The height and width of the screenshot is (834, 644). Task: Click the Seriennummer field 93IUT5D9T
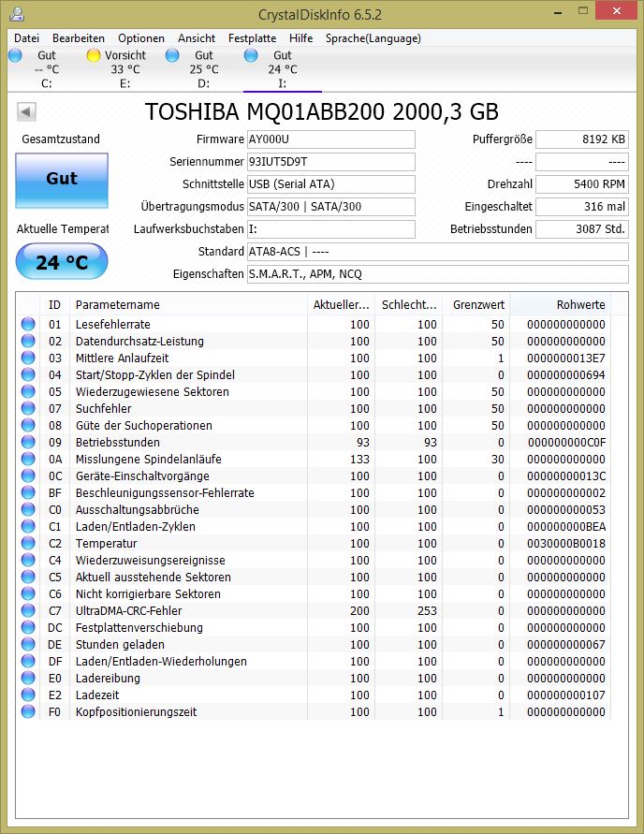(331, 162)
